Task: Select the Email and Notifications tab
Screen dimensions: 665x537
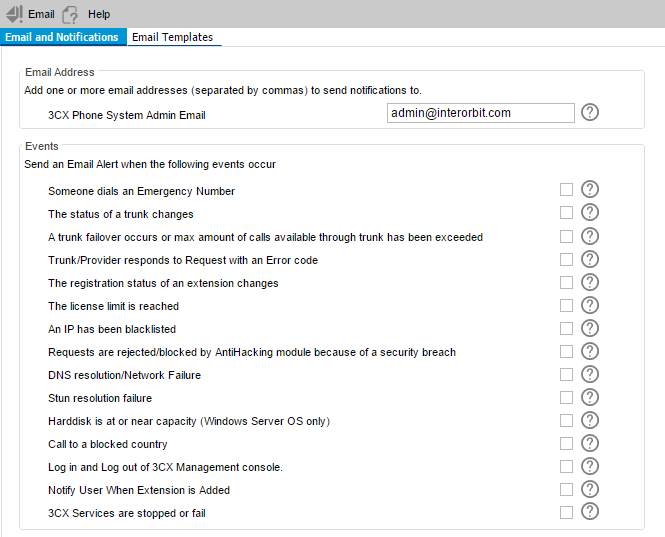Action: [x=62, y=37]
